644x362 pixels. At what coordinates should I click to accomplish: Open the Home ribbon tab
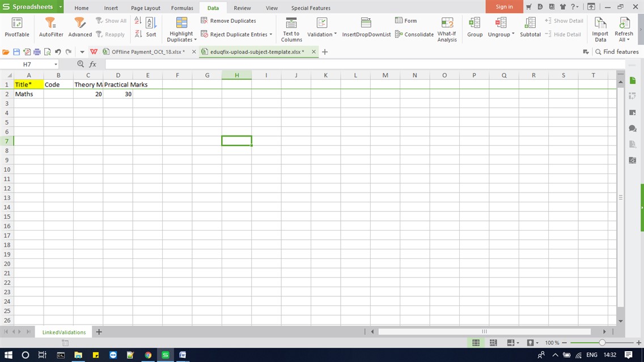(81, 8)
